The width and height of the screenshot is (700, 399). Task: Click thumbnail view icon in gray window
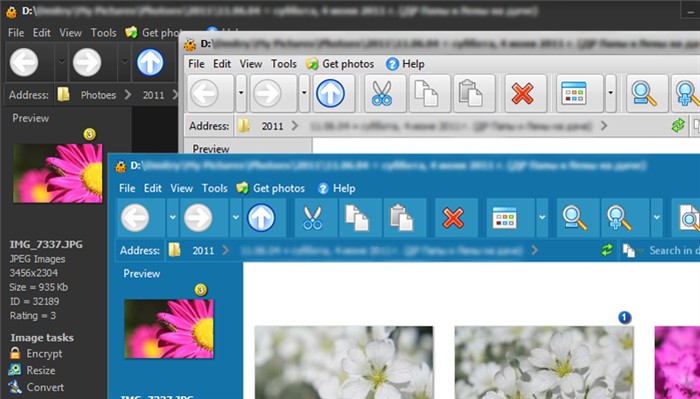coord(574,93)
